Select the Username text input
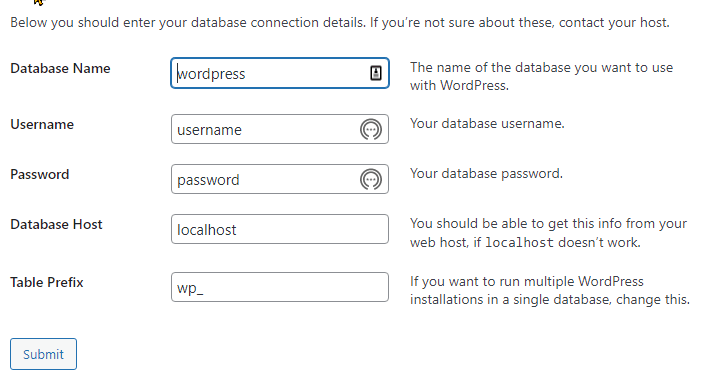This screenshot has width=707, height=388. [x=280, y=129]
